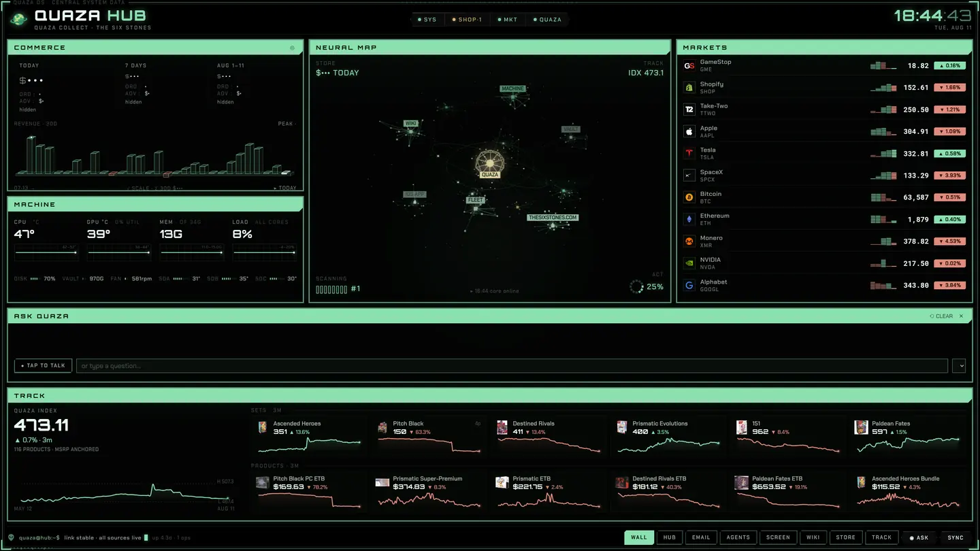Image resolution: width=980 pixels, height=551 pixels.
Task: Click the LOAD range slider
Action: [265, 252]
